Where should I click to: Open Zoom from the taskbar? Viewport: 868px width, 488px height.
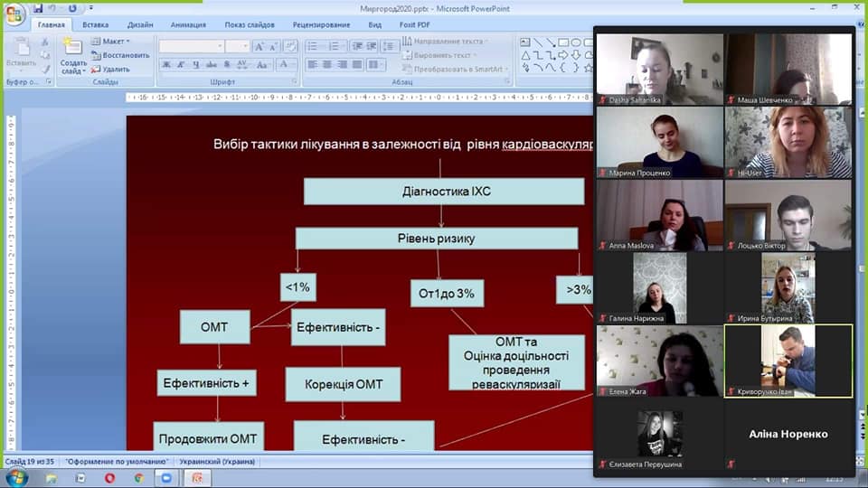165,476
